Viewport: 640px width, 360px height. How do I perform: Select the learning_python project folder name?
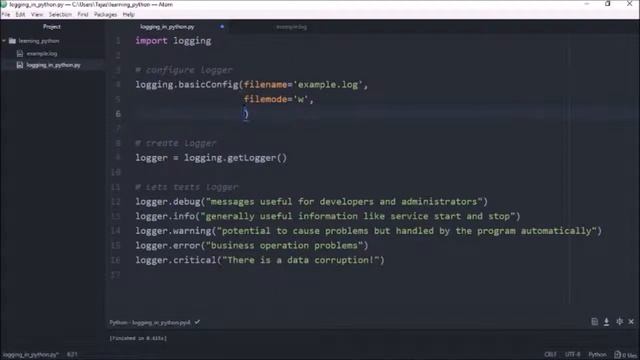point(39,41)
